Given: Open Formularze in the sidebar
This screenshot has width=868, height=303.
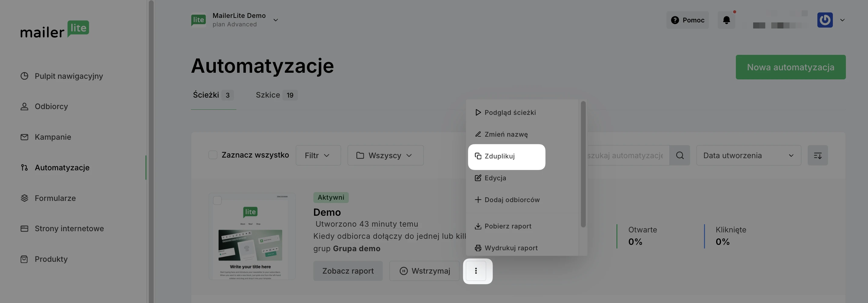Looking at the screenshot, I should click(55, 198).
